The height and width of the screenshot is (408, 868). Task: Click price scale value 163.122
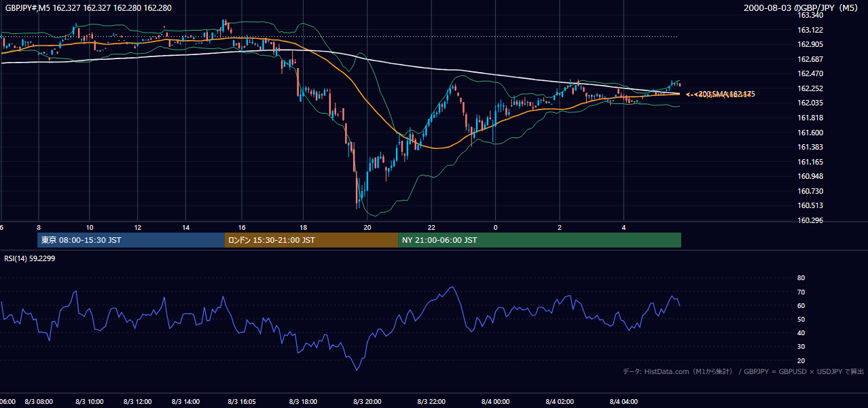coord(810,30)
